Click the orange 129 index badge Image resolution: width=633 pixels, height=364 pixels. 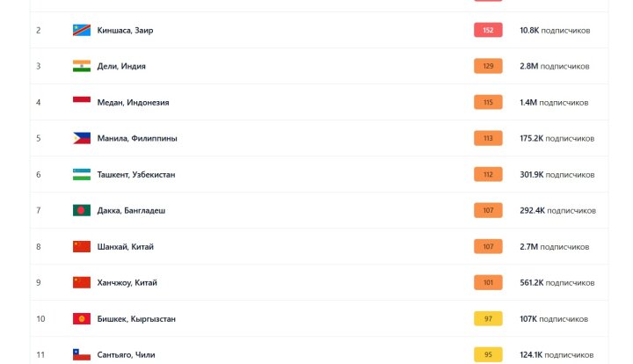coord(488,66)
